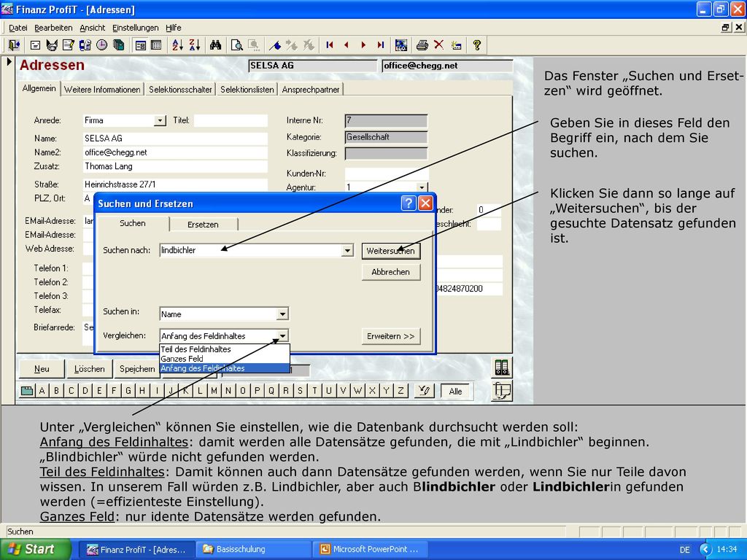Expand the Suchen nach history dropdown
747x560 pixels.
pos(348,251)
